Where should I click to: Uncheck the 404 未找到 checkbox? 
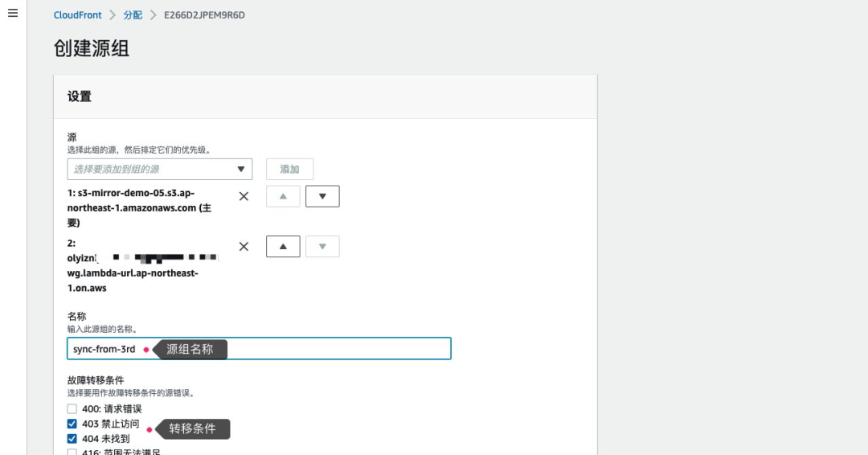[x=72, y=439]
